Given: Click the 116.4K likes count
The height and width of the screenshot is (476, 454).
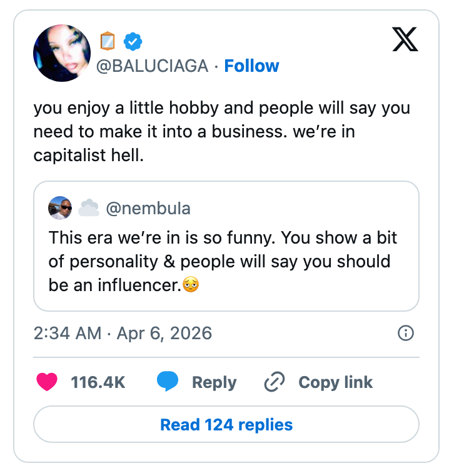Looking at the screenshot, I should (x=98, y=382).
